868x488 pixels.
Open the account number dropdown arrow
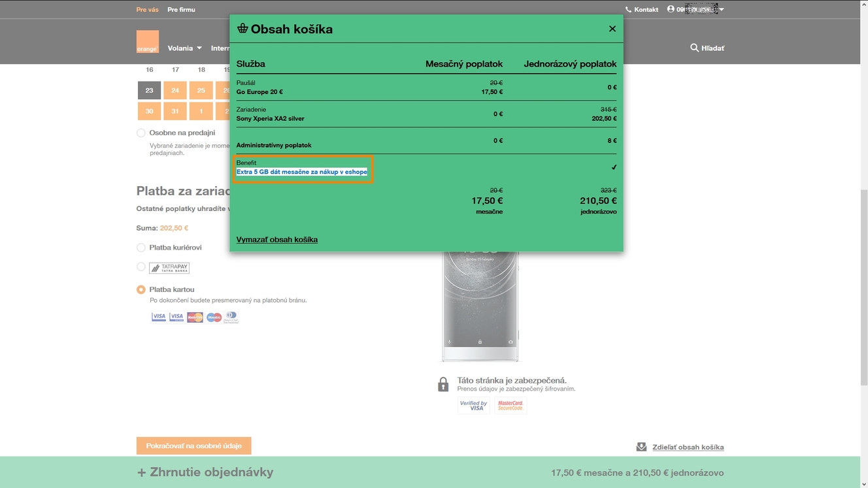[x=722, y=10]
